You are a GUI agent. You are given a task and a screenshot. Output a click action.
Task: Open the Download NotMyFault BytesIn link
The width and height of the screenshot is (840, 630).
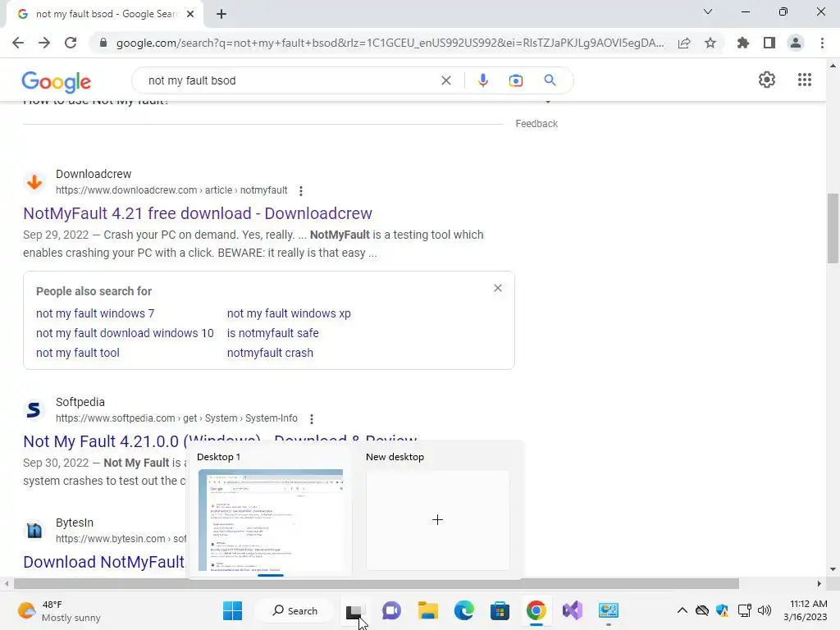click(104, 562)
